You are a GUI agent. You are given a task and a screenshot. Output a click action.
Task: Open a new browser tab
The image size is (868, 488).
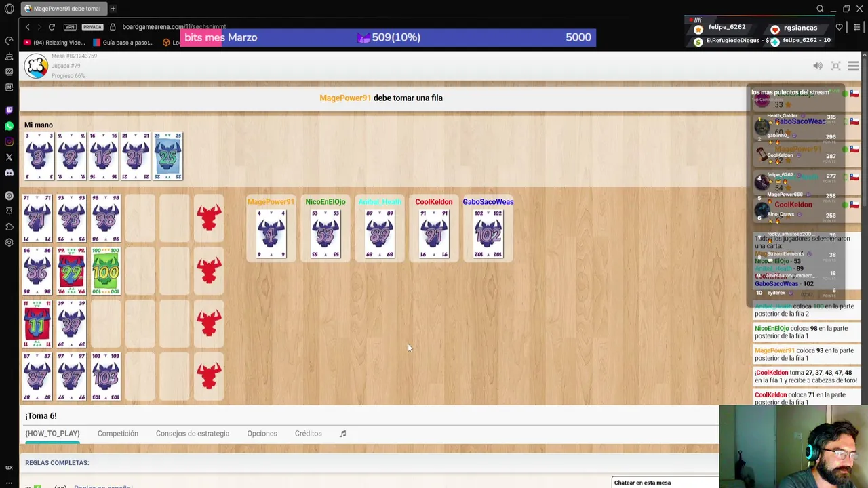tap(113, 9)
